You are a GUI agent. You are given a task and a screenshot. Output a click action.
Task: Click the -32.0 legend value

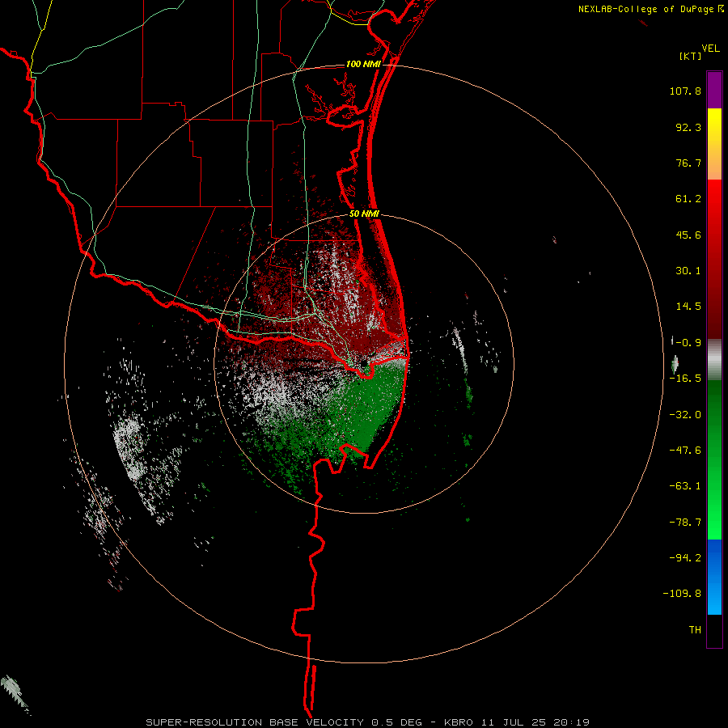(x=685, y=415)
